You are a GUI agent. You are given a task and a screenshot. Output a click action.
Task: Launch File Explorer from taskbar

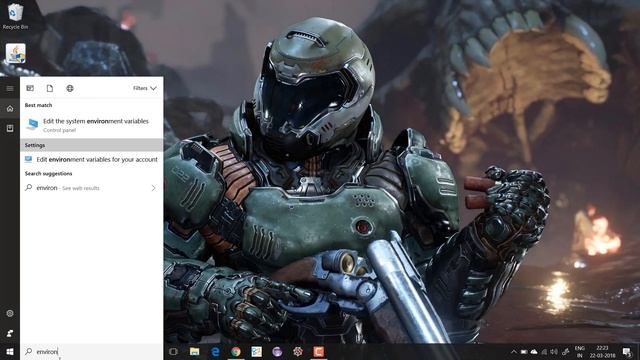[x=195, y=351]
